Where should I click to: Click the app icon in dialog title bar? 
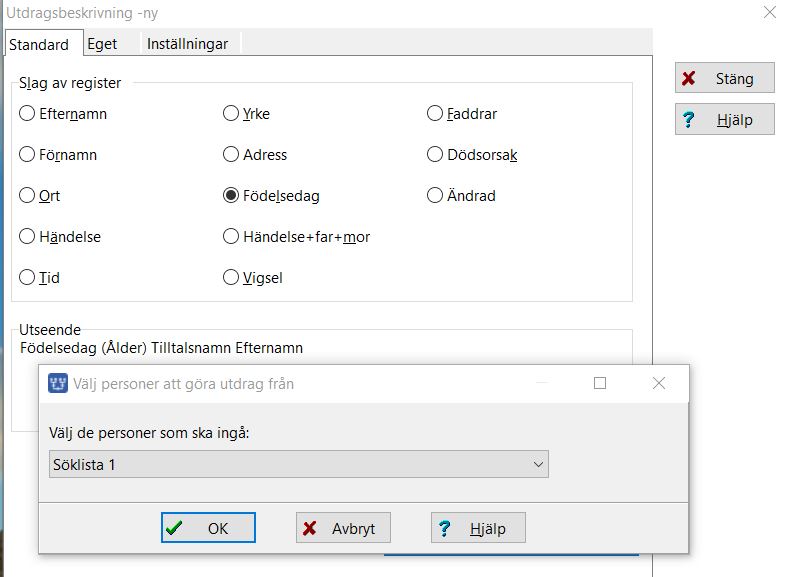click(58, 384)
